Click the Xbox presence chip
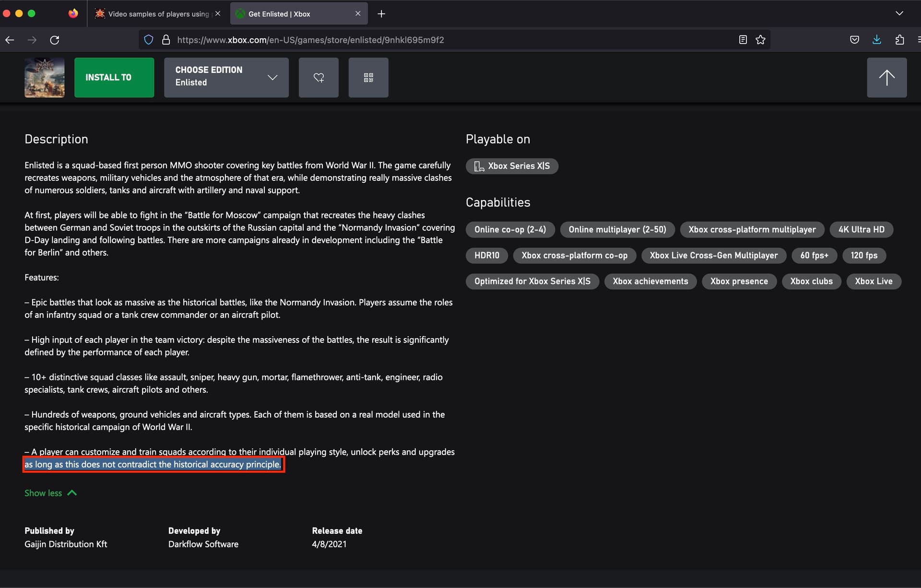 [739, 281]
